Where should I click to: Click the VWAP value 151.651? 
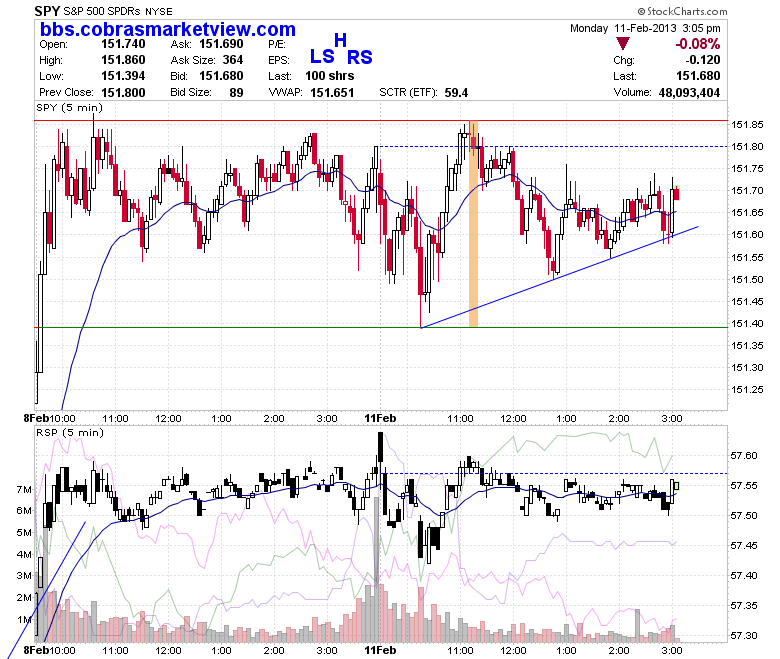[x=332, y=93]
